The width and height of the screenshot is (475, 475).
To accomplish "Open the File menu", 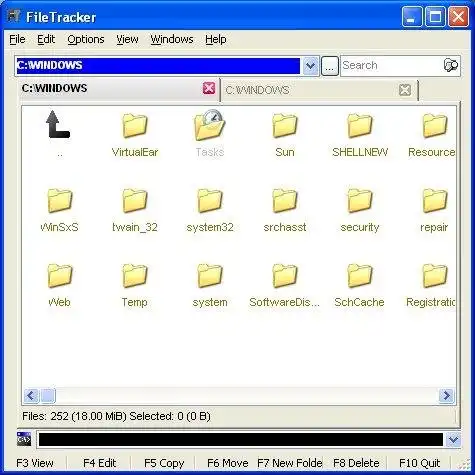I will (17, 39).
